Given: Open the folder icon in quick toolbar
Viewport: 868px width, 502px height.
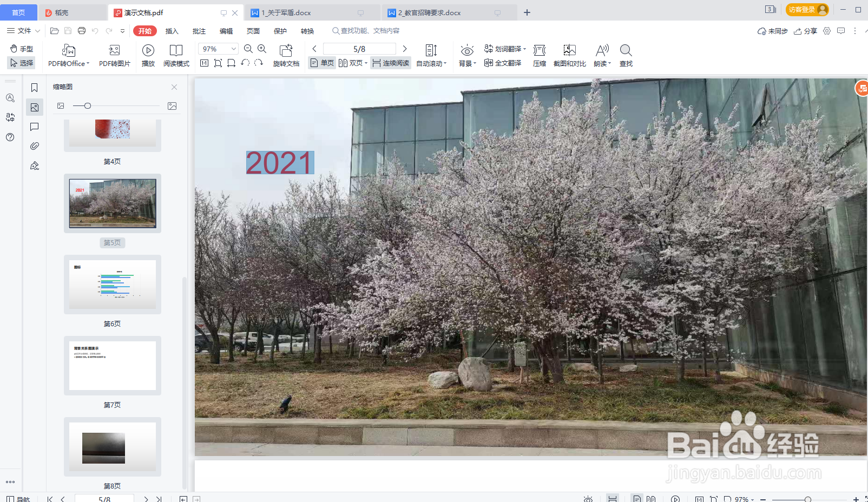Looking at the screenshot, I should [x=54, y=31].
